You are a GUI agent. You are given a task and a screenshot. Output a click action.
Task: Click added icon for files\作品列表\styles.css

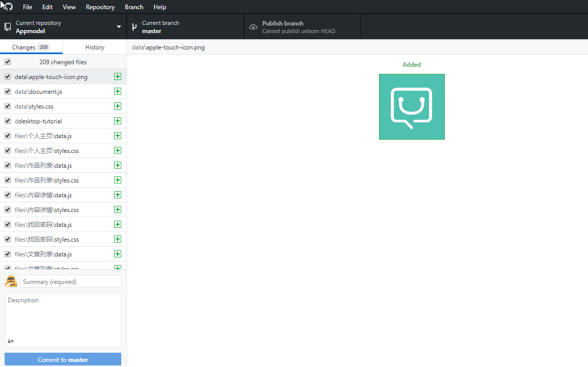pyautogui.click(x=118, y=180)
